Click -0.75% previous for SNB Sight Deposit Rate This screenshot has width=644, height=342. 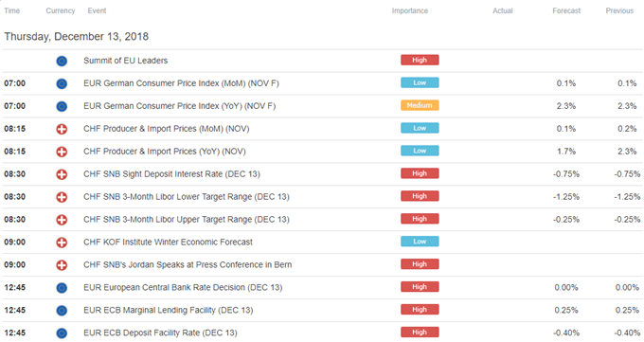(x=627, y=174)
